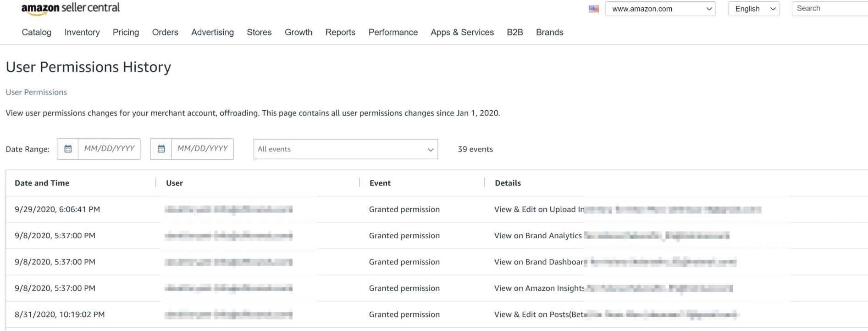Open the end date calendar icon
The image size is (868, 331).
pos(161,149)
